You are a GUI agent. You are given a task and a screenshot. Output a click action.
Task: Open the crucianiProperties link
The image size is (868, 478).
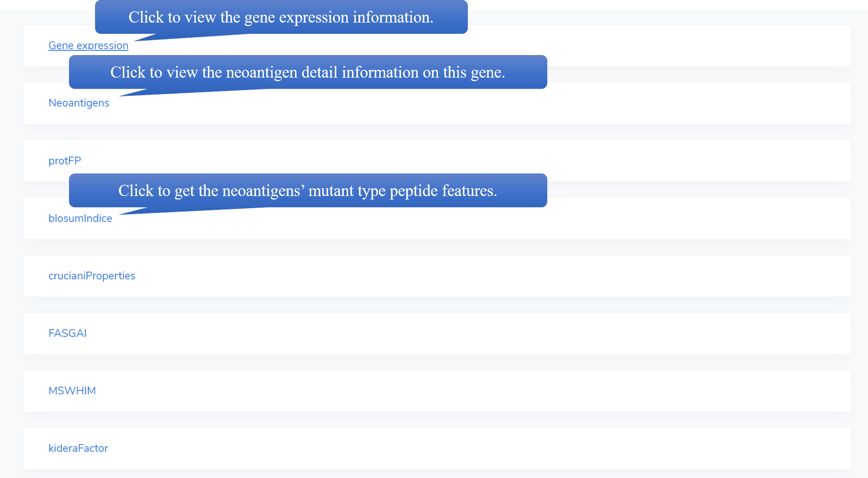coord(92,276)
